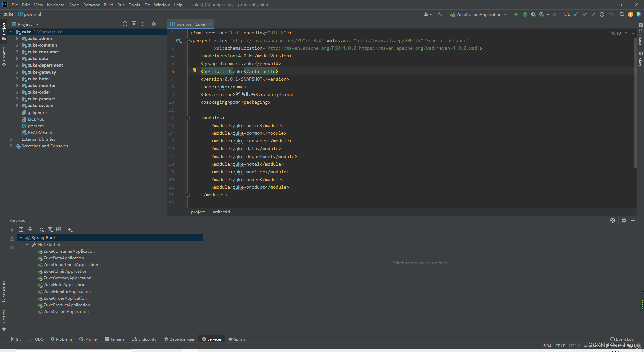Image resolution: width=644 pixels, height=352 pixels.
Task: Click the Git Commit checkmark icon
Action: [585, 14]
